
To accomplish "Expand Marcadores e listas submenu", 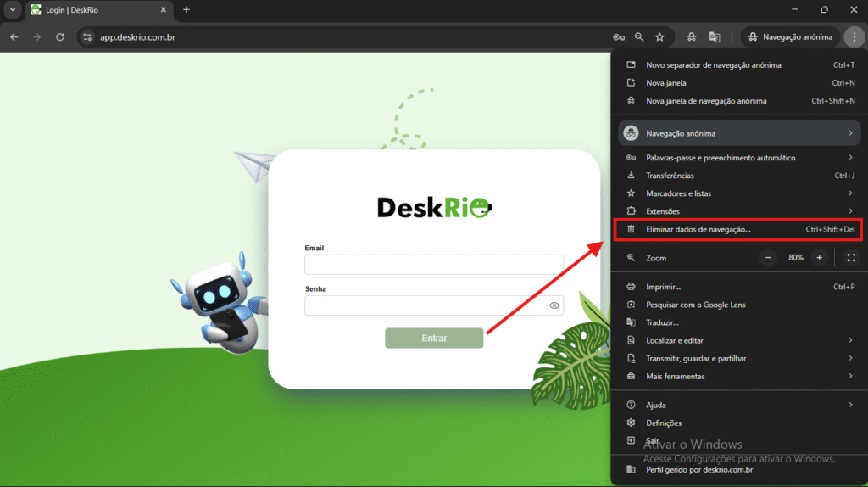I will [739, 193].
